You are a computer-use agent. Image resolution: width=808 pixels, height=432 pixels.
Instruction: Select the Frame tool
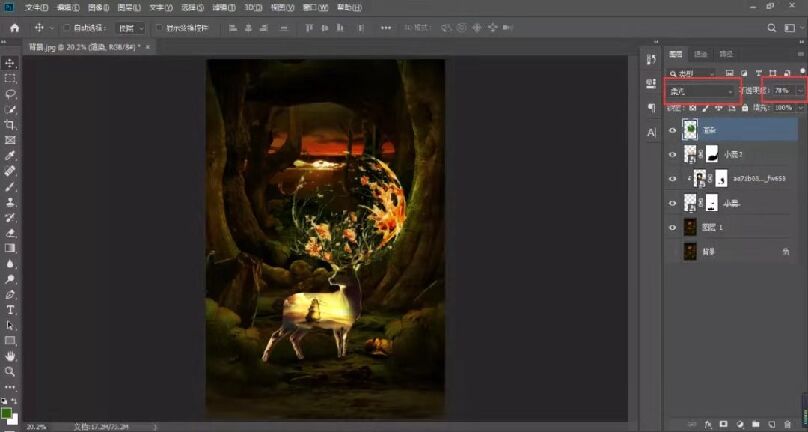point(10,140)
